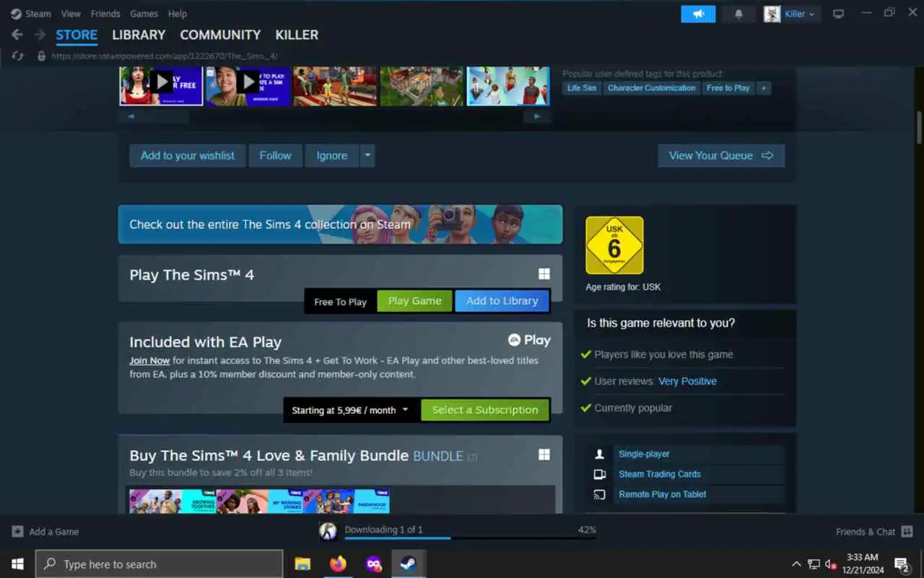Open the notifications bell
924x578 pixels.
[738, 14]
